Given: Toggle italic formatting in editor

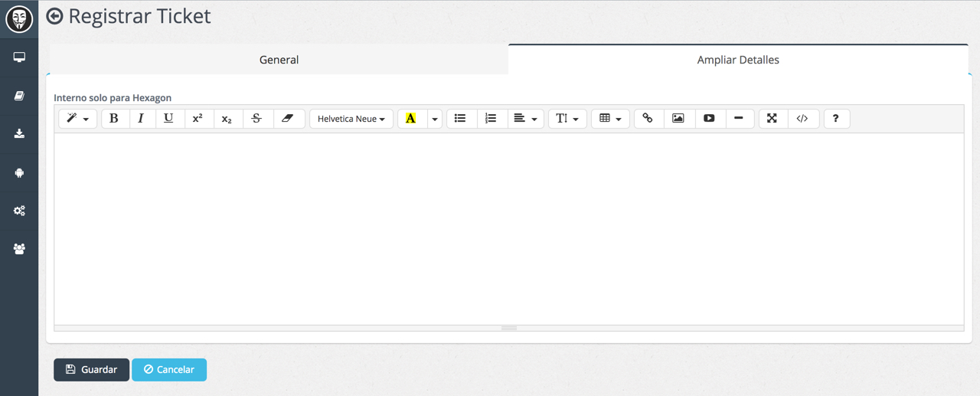Looking at the screenshot, I should coord(141,119).
